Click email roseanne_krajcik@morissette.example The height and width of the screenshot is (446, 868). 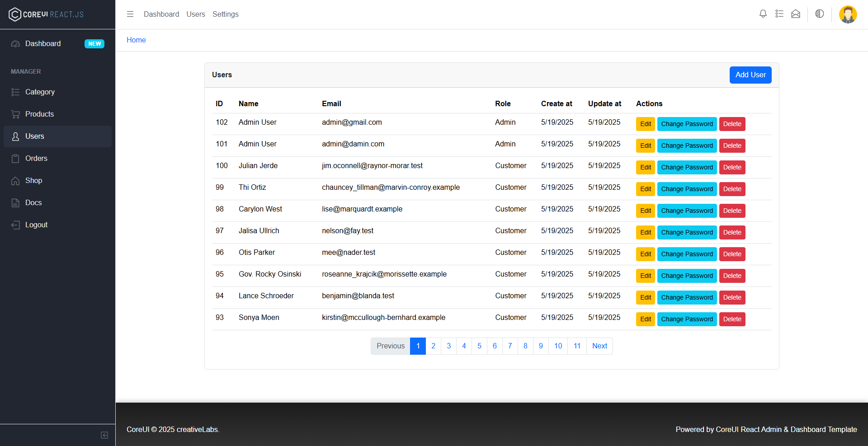click(x=384, y=274)
